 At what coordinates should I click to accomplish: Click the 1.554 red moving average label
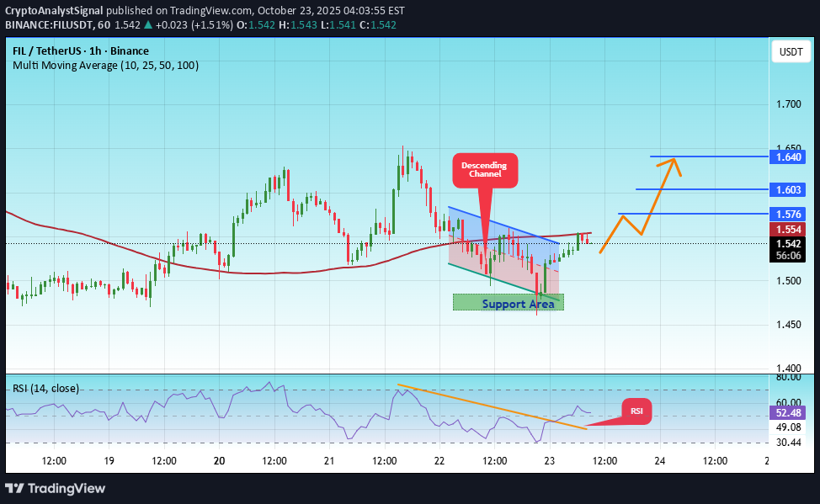point(791,229)
